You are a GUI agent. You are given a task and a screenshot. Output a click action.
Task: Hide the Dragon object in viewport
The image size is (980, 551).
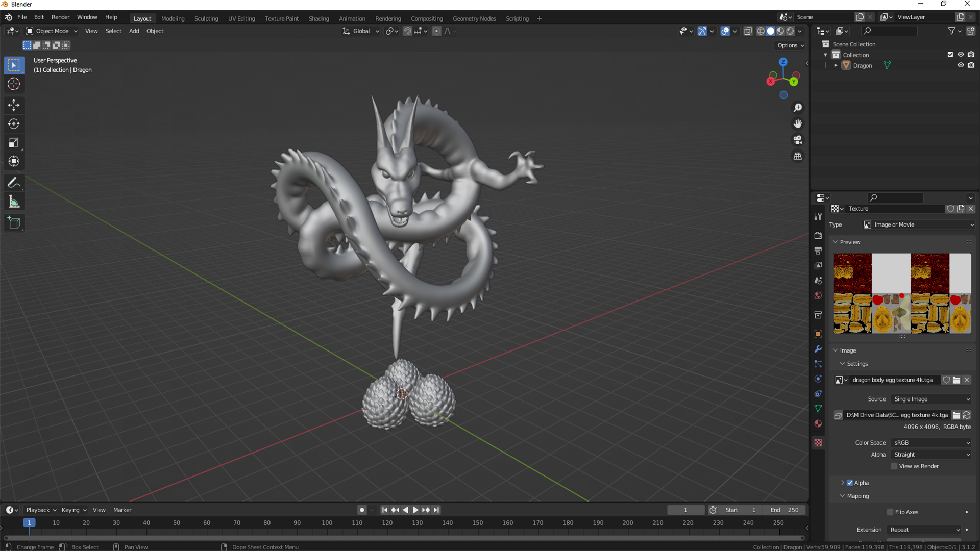(960, 65)
